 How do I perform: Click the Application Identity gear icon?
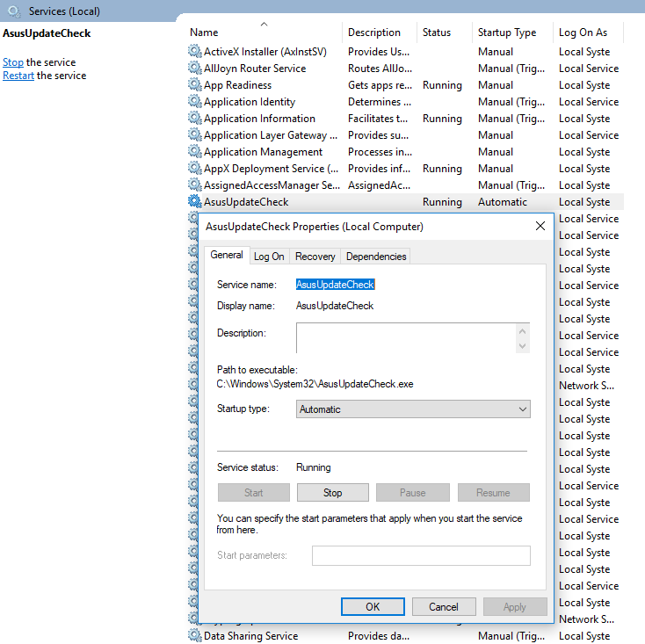194,101
